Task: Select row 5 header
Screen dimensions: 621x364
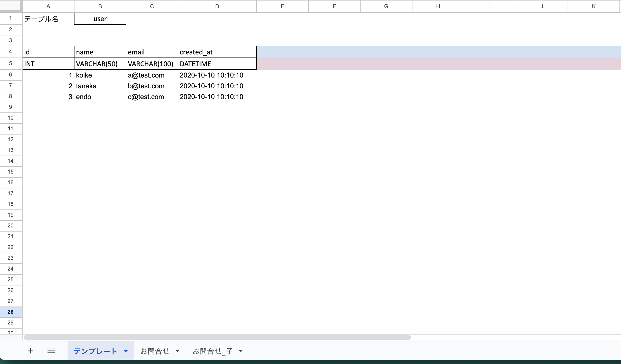Action: point(11,63)
